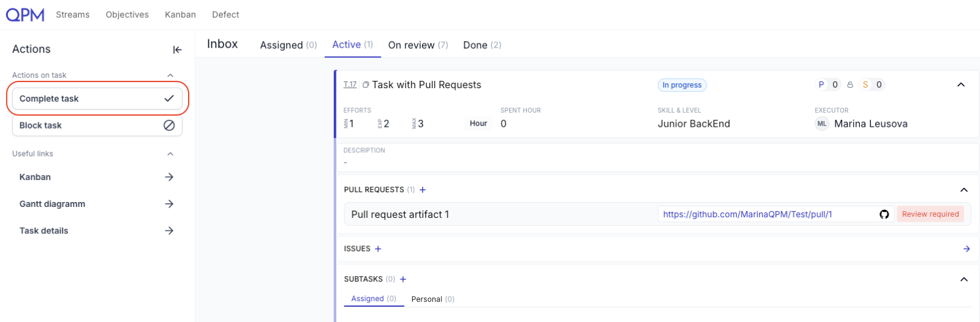Add a new subtask with plus icon
The width and height of the screenshot is (980, 322).
point(403,279)
